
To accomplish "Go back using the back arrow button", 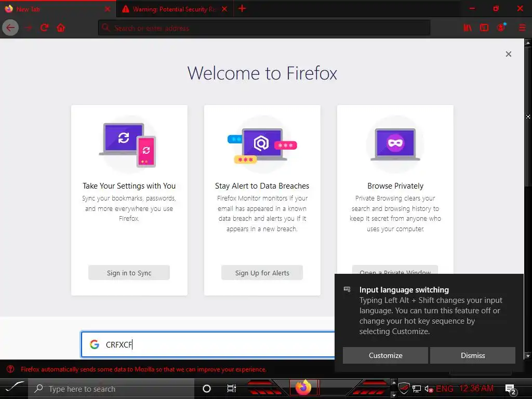I will coord(10,28).
